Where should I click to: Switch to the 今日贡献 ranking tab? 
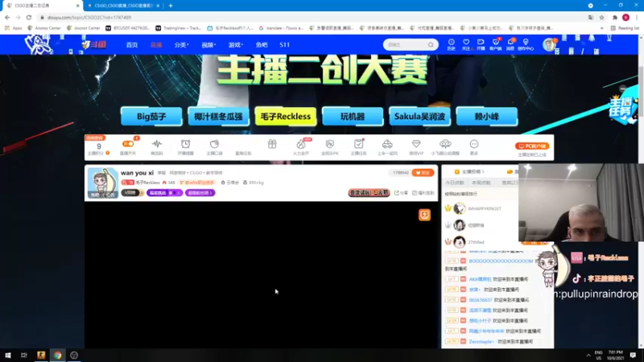pyautogui.click(x=455, y=183)
